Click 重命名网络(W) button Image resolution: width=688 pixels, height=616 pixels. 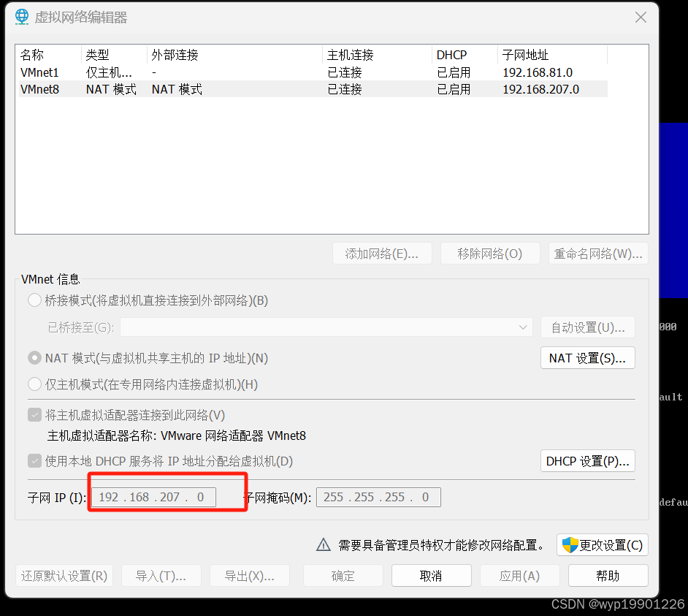pos(598,254)
